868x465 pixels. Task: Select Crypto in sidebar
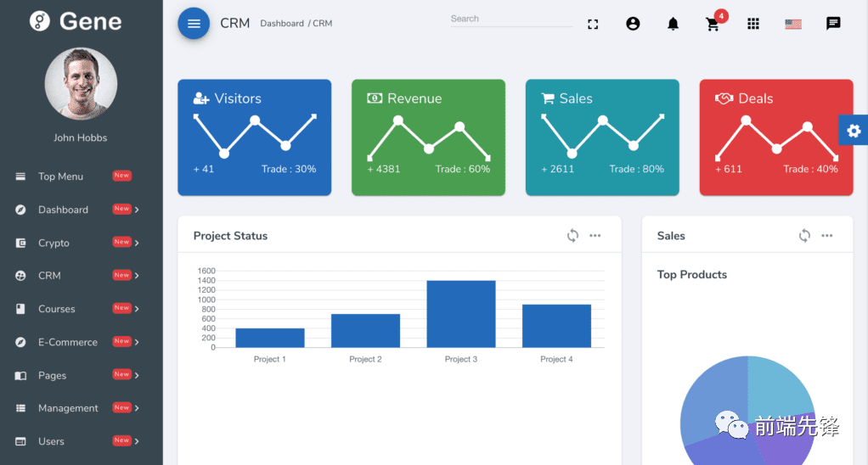[54, 243]
